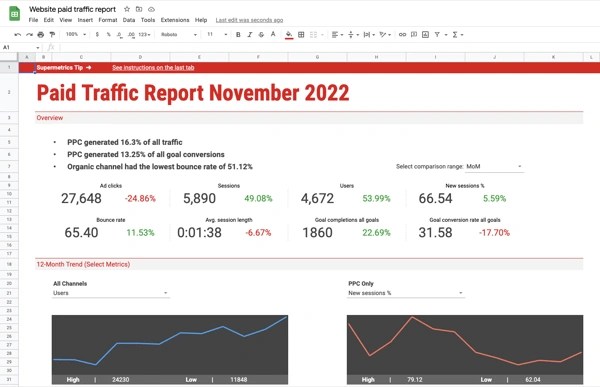The height and width of the screenshot is (387, 600).
Task: Open the Insert menu
Action: (85, 20)
